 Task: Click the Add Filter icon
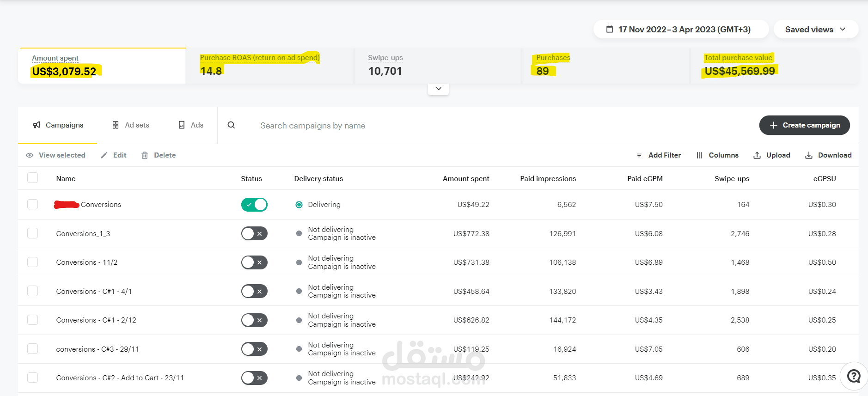coord(639,155)
